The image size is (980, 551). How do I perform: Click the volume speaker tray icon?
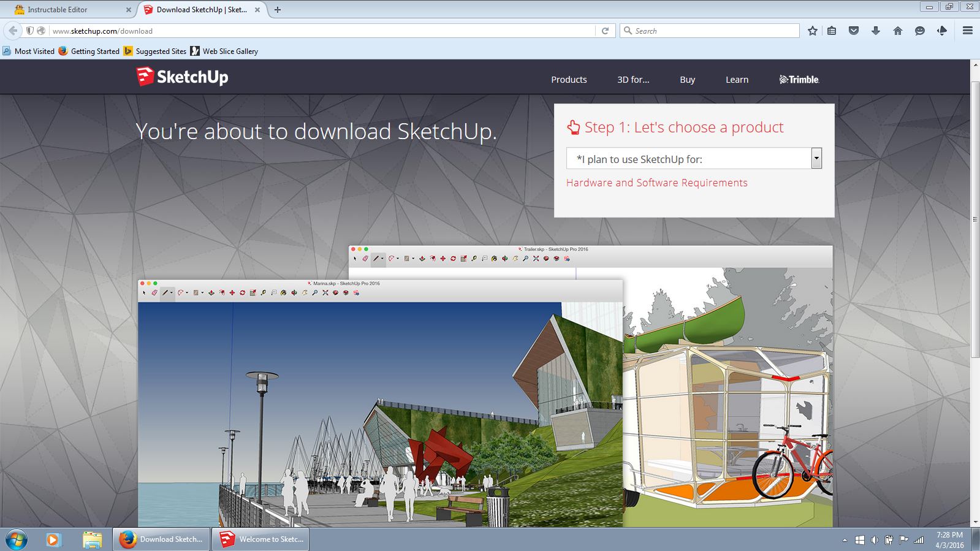click(875, 540)
